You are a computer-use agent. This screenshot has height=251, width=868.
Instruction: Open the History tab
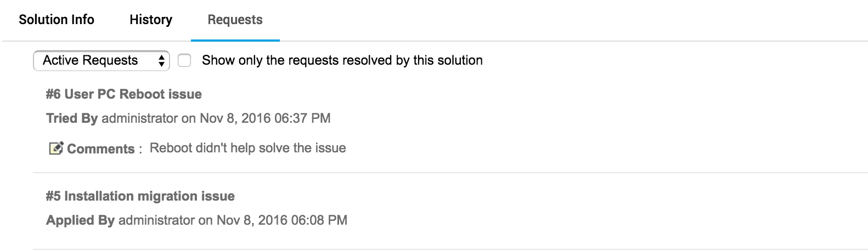pos(151,20)
